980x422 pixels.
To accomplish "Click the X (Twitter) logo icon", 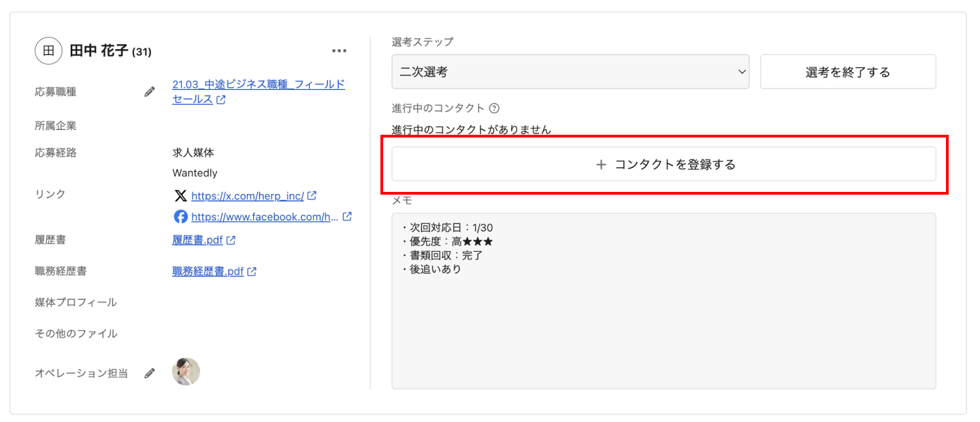I will coord(180,196).
